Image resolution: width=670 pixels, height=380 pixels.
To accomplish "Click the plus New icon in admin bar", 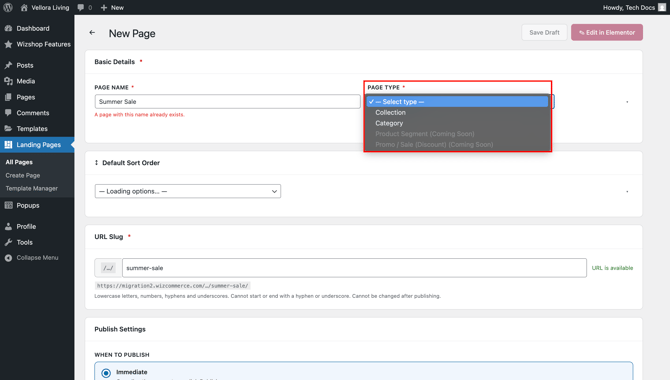I will click(104, 7).
